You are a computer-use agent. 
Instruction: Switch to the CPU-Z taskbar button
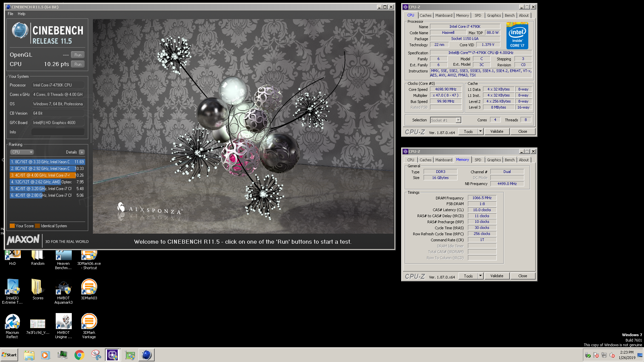pos(113,355)
